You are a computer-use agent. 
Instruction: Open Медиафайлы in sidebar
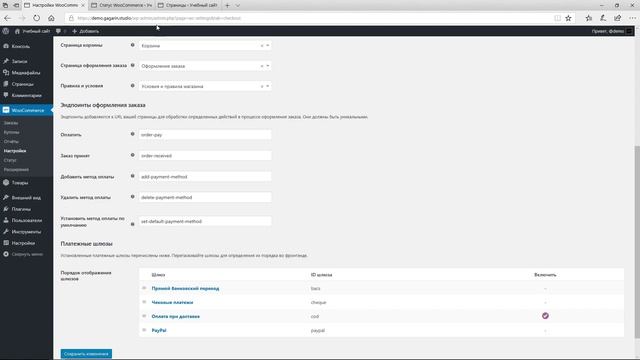click(26, 73)
